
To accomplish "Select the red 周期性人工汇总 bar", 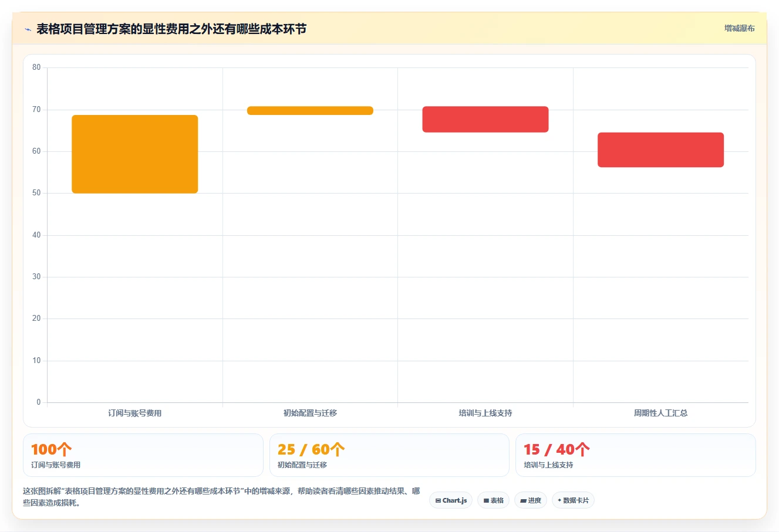I will click(x=660, y=150).
